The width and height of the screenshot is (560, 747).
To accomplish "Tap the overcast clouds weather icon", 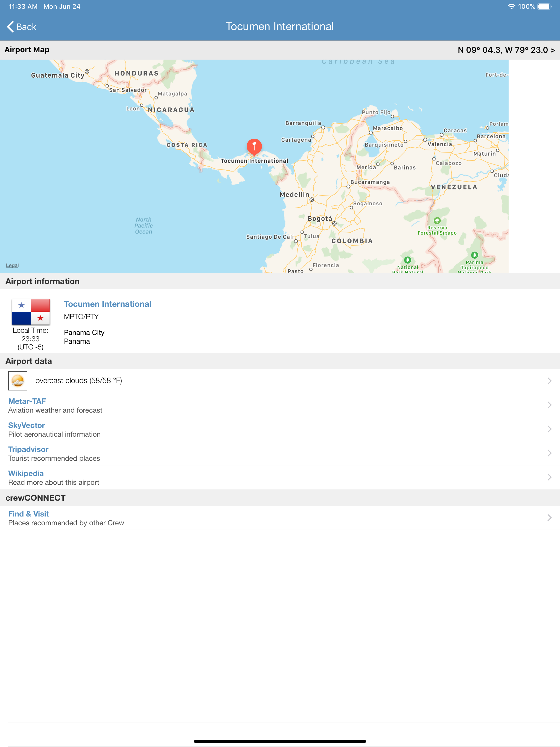I will pyautogui.click(x=18, y=381).
